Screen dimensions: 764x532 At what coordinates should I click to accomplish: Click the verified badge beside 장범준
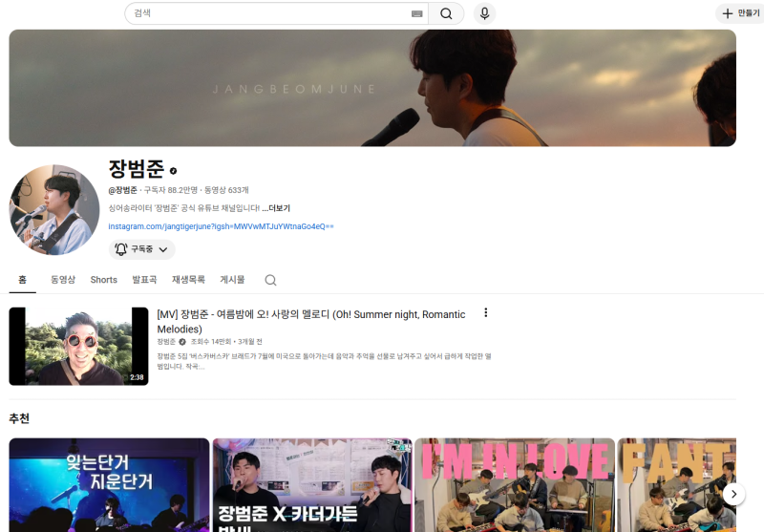tap(173, 171)
